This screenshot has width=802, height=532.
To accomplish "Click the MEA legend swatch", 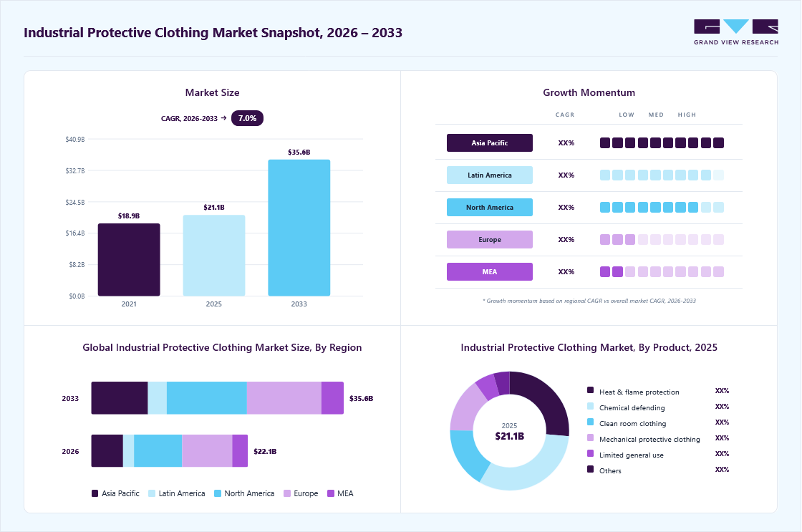I will pyautogui.click(x=330, y=493).
